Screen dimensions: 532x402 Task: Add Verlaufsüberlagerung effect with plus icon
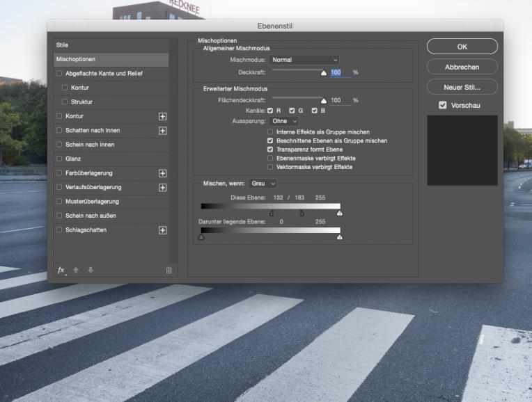point(162,188)
